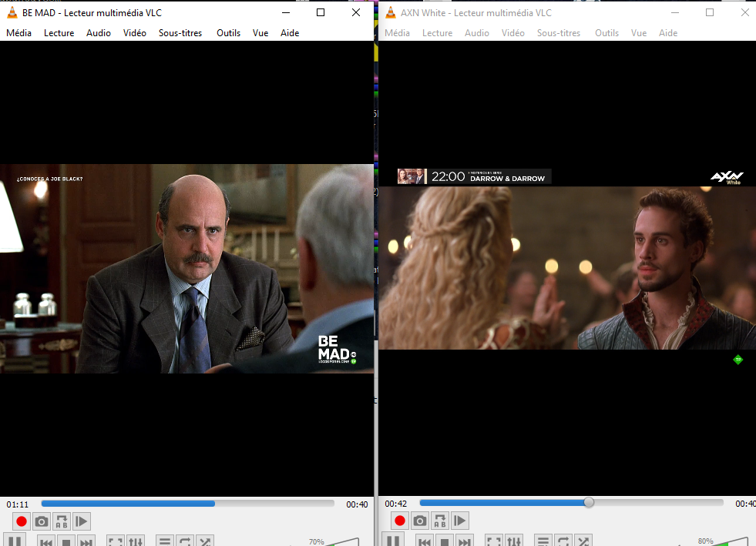The width and height of the screenshot is (756, 546).
Task: Click the 00:40 remaining time in BE MAD
Action: tap(357, 504)
